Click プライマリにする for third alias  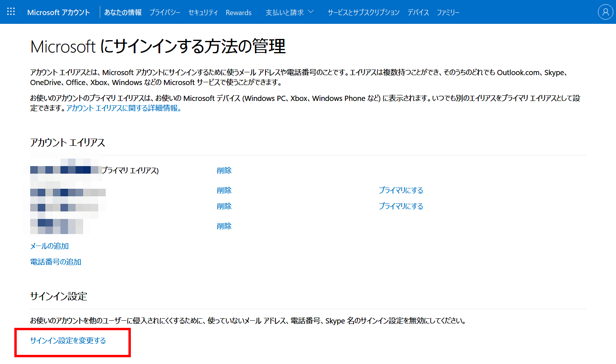tap(400, 206)
